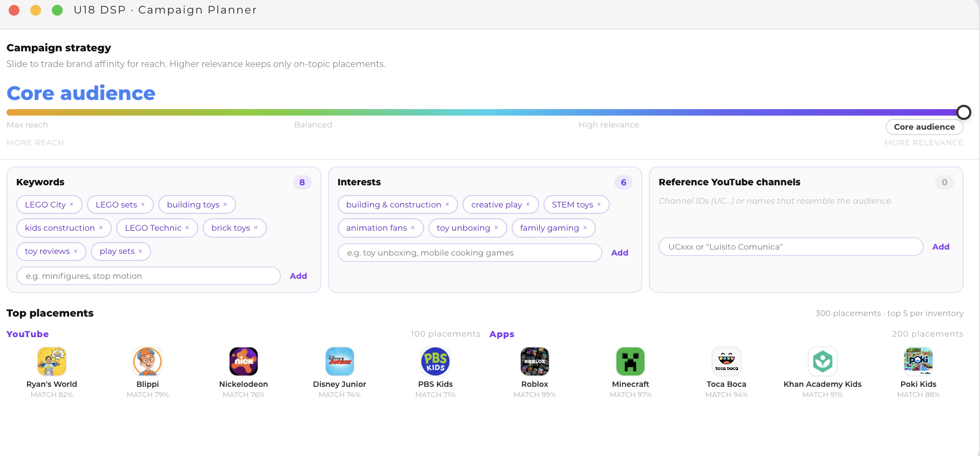This screenshot has width=980, height=456.
Task: Open the Toca Boca app icon
Action: point(727,361)
